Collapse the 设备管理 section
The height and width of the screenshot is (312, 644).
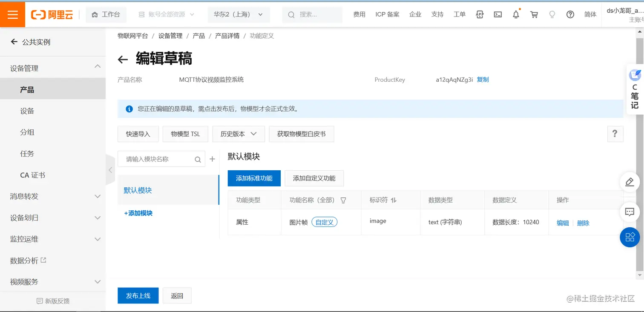(x=53, y=68)
